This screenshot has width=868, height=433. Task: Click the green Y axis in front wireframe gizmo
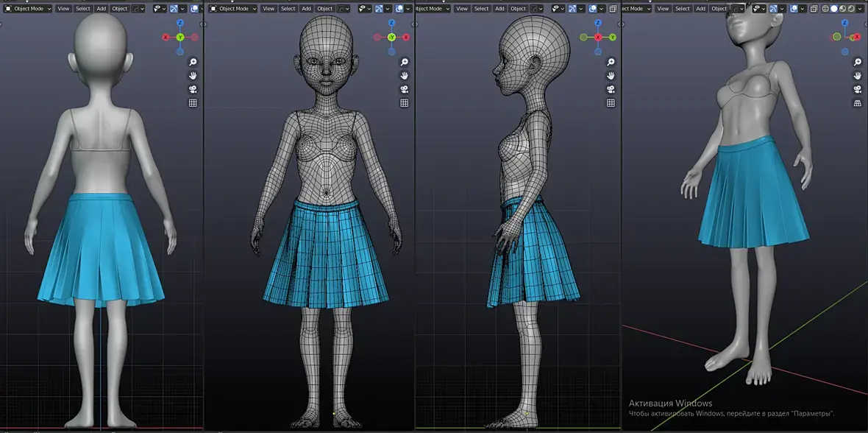(392, 37)
